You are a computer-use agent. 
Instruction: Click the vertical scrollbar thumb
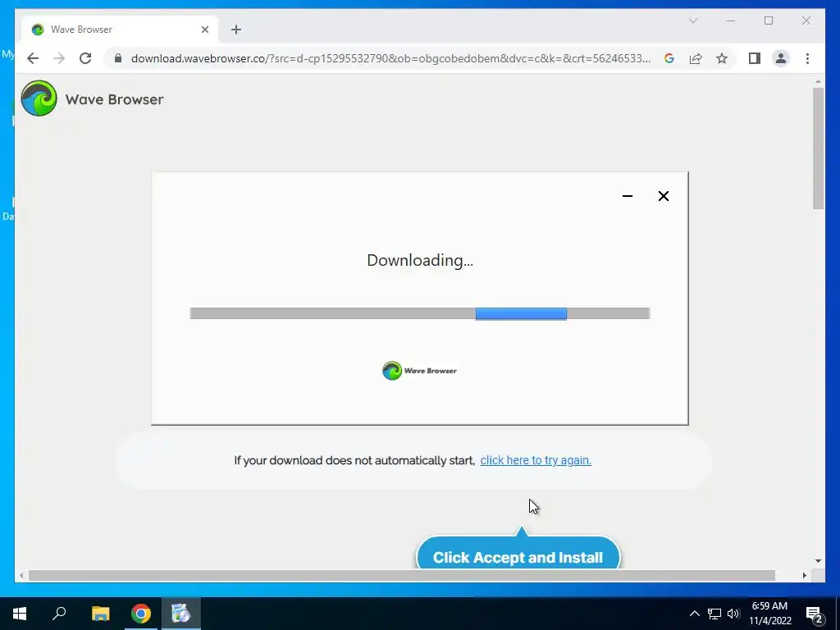click(818, 148)
